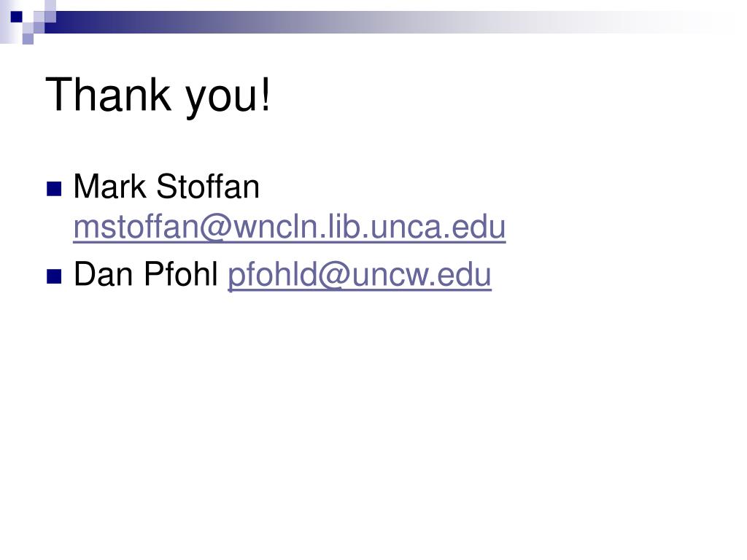
Task: Click "uncw.edu" domain in the second link
Action: (422, 275)
